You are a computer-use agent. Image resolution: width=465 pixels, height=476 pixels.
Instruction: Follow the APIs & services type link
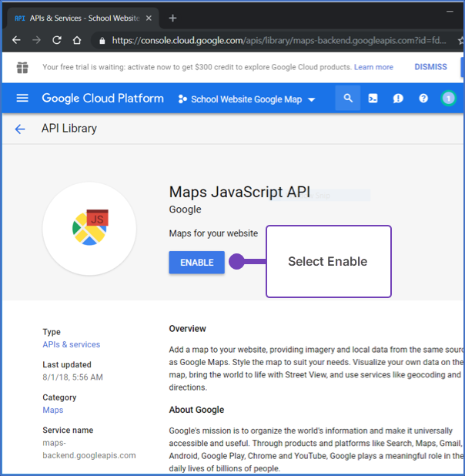71,344
